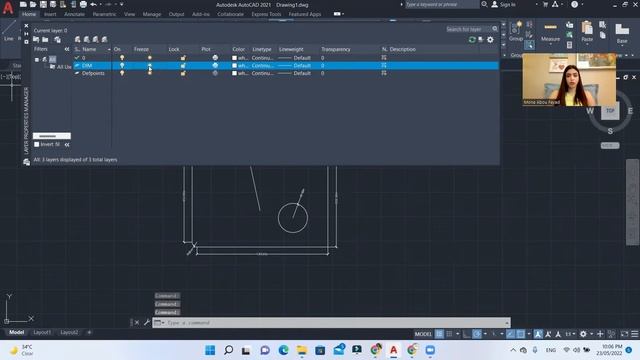Click the Plot printer icon for layer 0
This screenshot has width=640, height=360.
215,58
